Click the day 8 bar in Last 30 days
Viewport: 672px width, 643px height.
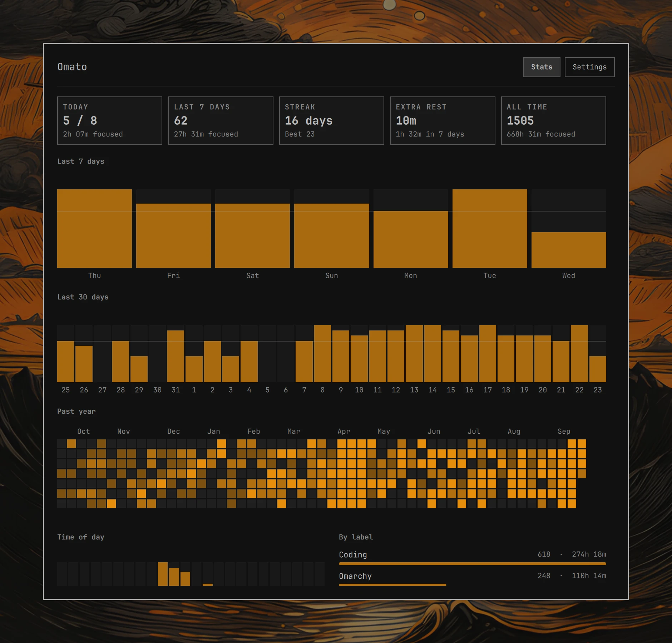point(322,354)
